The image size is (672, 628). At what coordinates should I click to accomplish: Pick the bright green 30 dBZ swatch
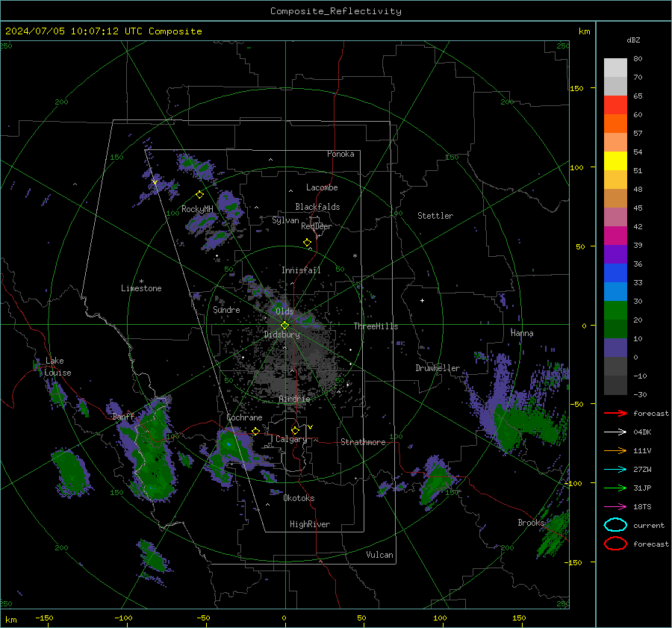[615, 311]
